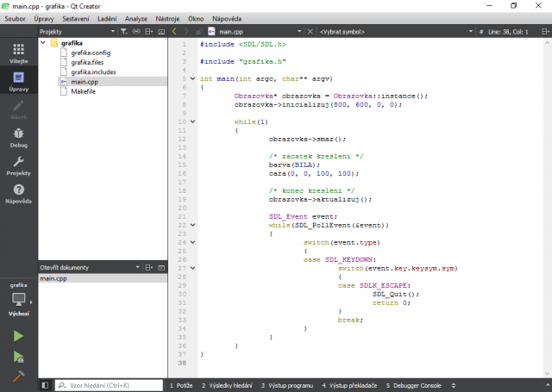This screenshot has height=392, width=552.
Task: Build the project with hammer icon
Action: click(18, 376)
